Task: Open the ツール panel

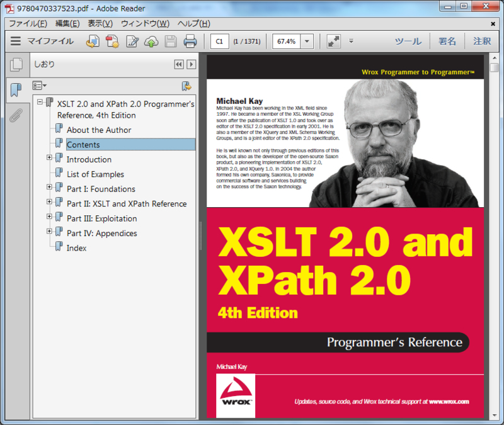Action: tap(408, 42)
